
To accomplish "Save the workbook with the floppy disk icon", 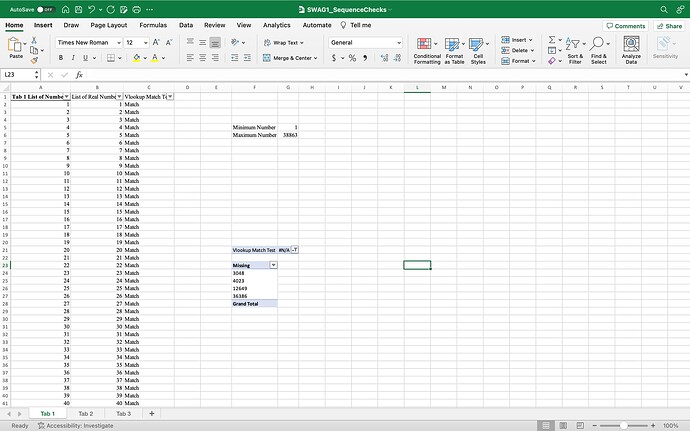I will [78, 9].
